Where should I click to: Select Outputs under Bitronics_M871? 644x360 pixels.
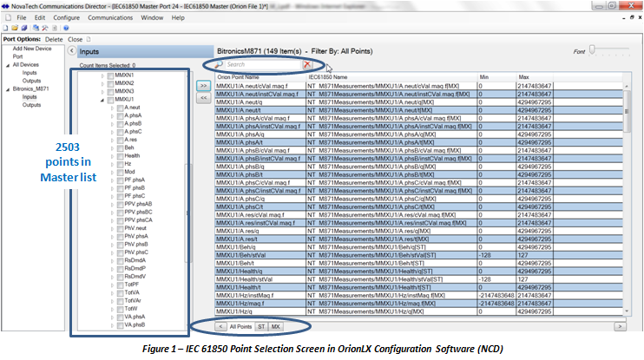click(x=31, y=105)
